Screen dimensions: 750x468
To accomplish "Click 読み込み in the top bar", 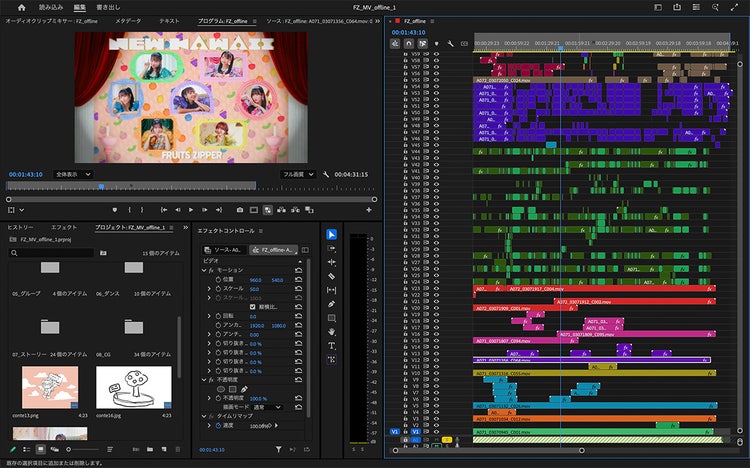I will point(51,7).
